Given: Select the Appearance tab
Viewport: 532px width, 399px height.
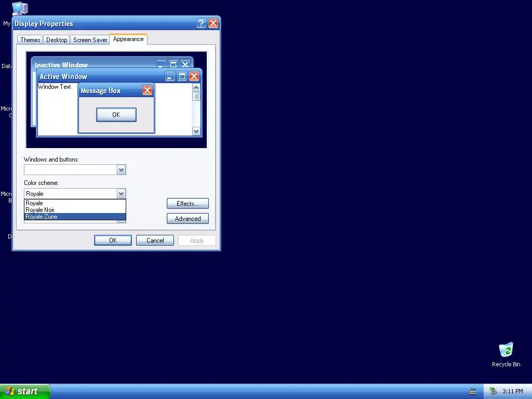Looking at the screenshot, I should click(x=128, y=39).
